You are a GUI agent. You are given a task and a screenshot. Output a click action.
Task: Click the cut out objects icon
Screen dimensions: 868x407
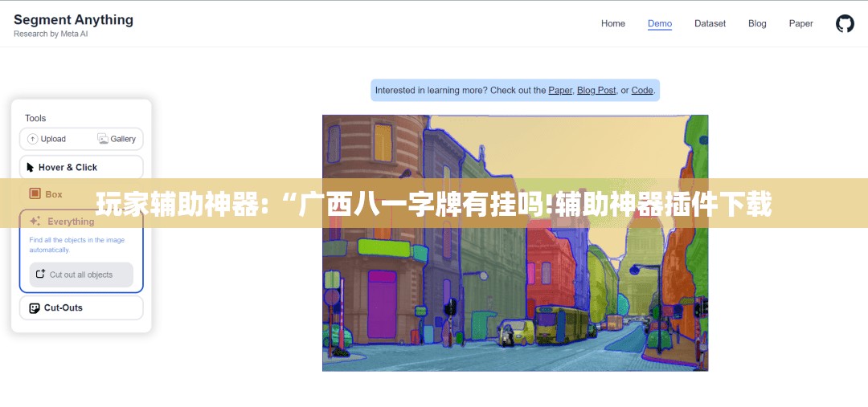click(x=40, y=275)
